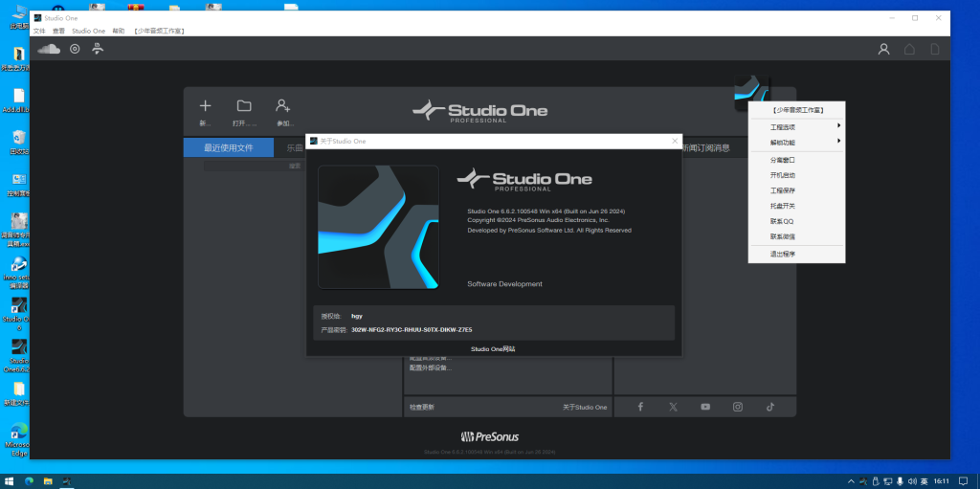
Task: Click the 【少年音频工作室】 context menu header
Action: point(797,110)
